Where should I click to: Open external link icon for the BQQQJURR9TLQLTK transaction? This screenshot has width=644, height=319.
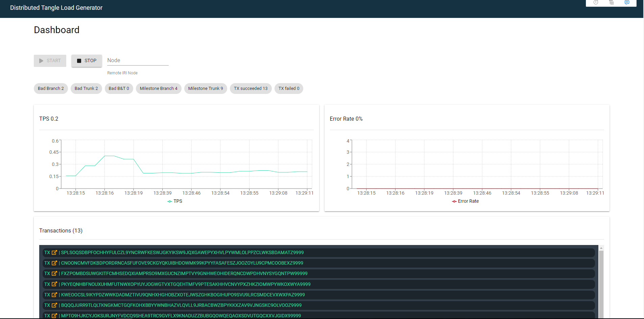point(54,305)
